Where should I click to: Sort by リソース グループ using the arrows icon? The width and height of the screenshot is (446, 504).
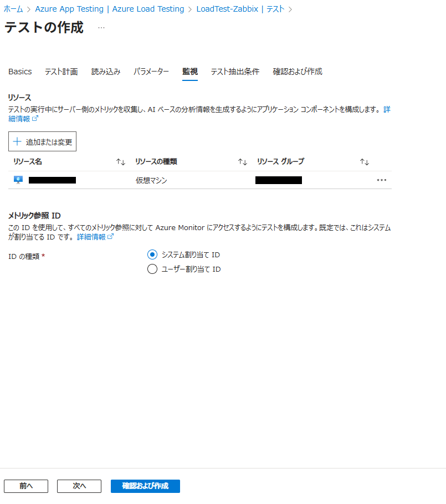point(364,162)
